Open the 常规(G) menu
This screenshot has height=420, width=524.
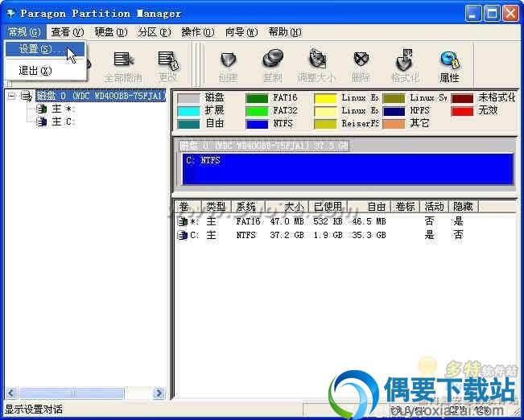click(x=24, y=32)
